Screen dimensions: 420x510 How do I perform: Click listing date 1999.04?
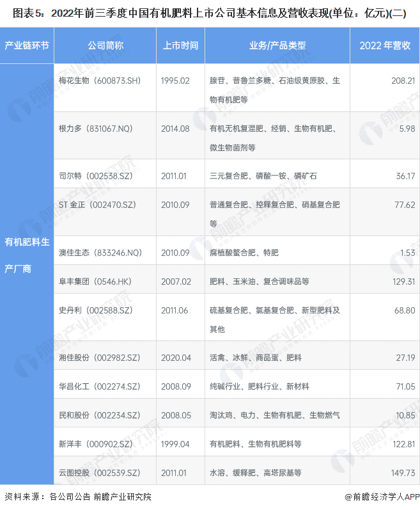click(175, 444)
